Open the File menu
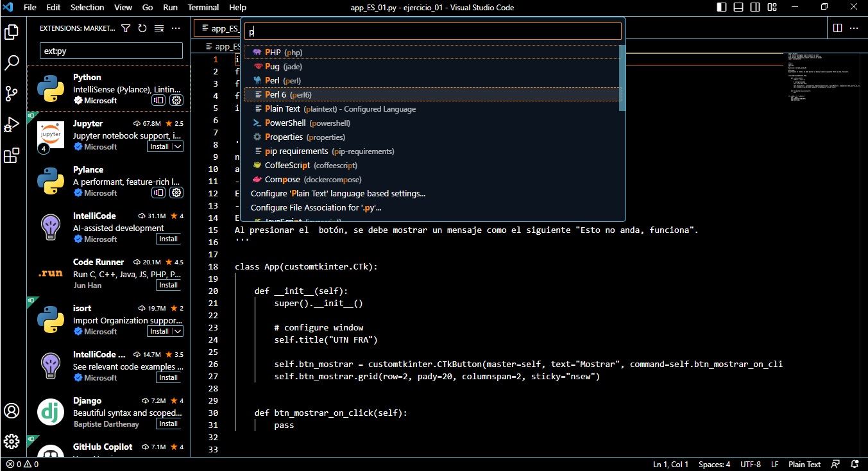868x471 pixels. 30,7
